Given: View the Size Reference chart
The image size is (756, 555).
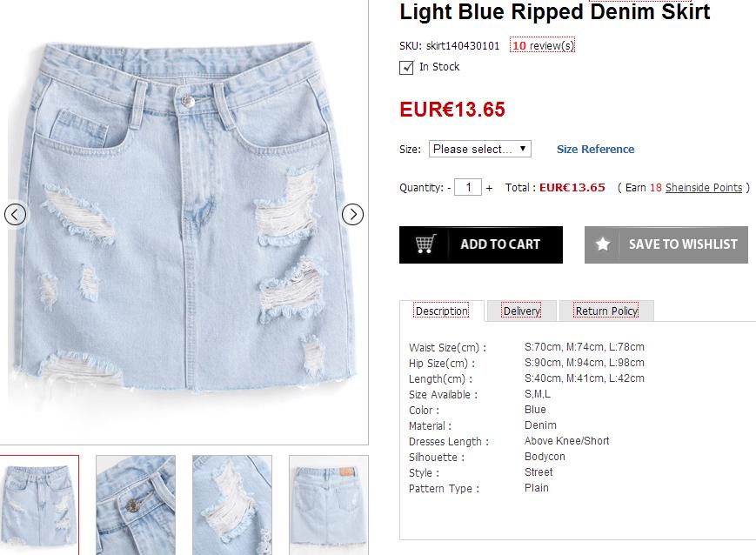Looking at the screenshot, I should tap(595, 149).
